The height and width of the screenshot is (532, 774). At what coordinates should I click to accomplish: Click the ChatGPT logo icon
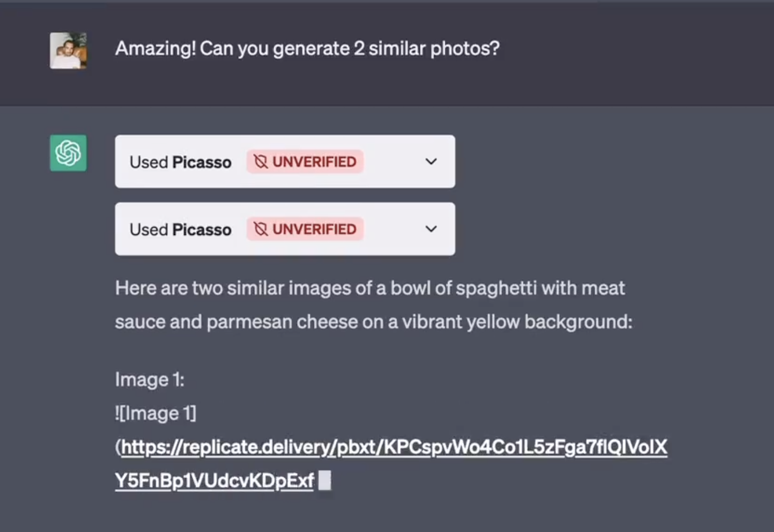pos(68,153)
